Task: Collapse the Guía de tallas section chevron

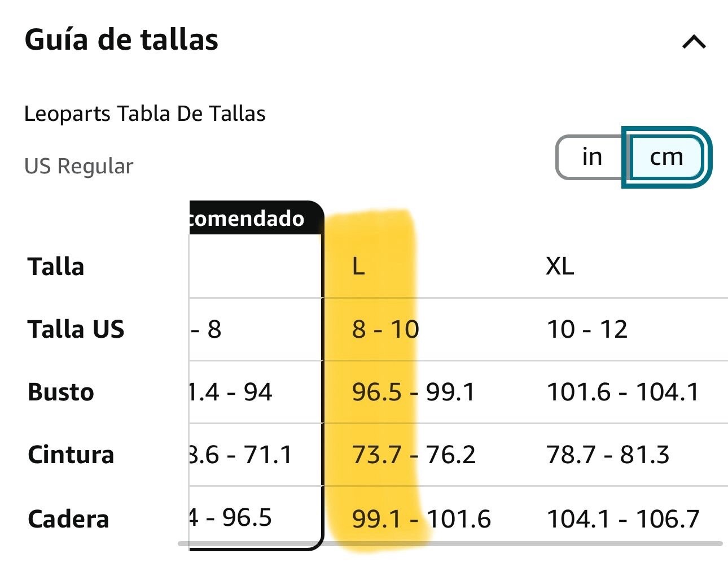Action: pyautogui.click(x=694, y=42)
